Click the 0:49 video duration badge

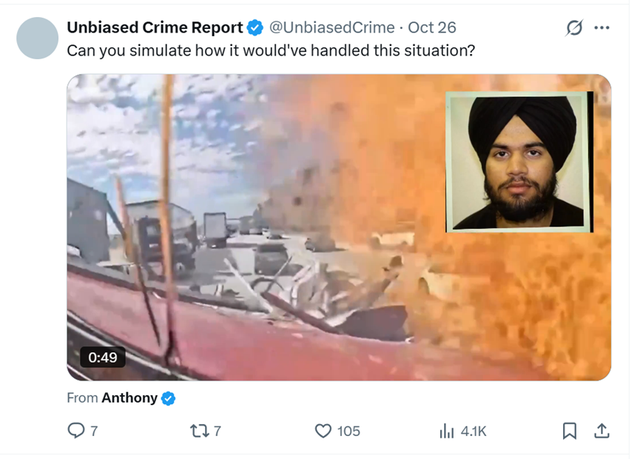click(x=102, y=357)
